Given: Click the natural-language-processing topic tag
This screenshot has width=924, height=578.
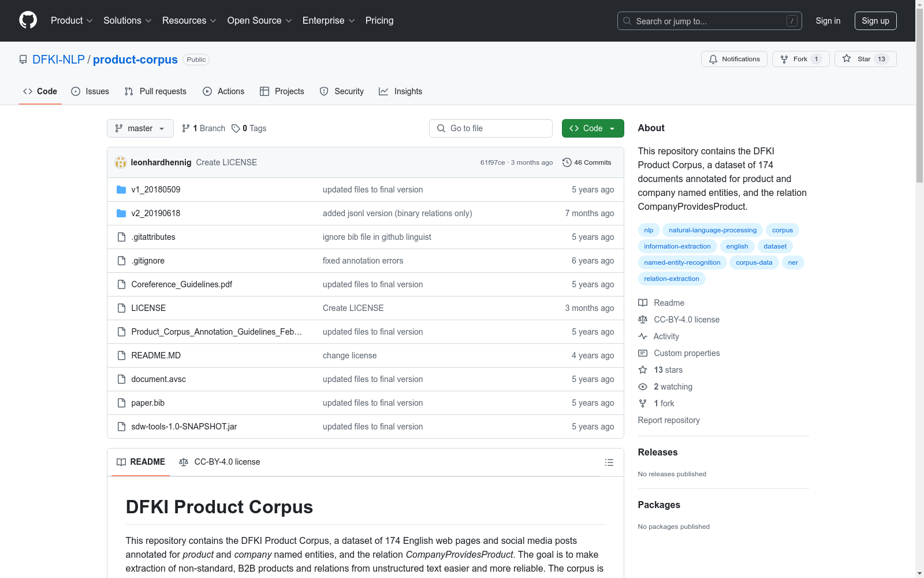Looking at the screenshot, I should point(713,230).
